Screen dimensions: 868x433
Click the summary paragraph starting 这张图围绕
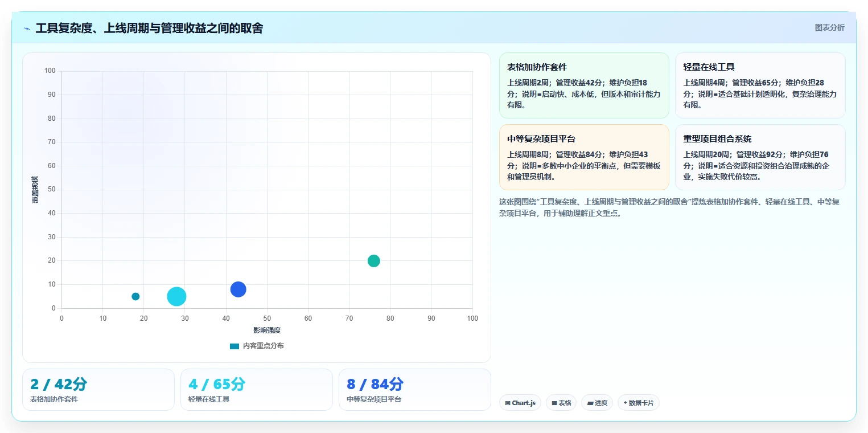coord(669,207)
